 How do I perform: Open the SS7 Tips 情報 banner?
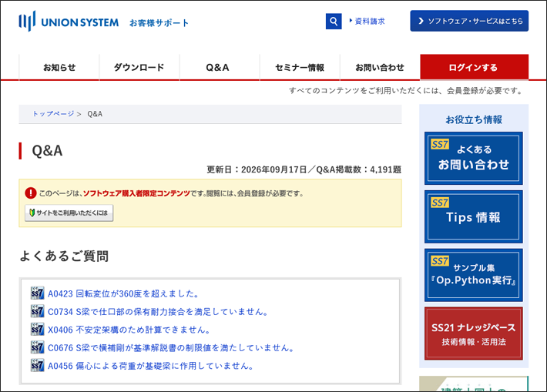coord(474,216)
